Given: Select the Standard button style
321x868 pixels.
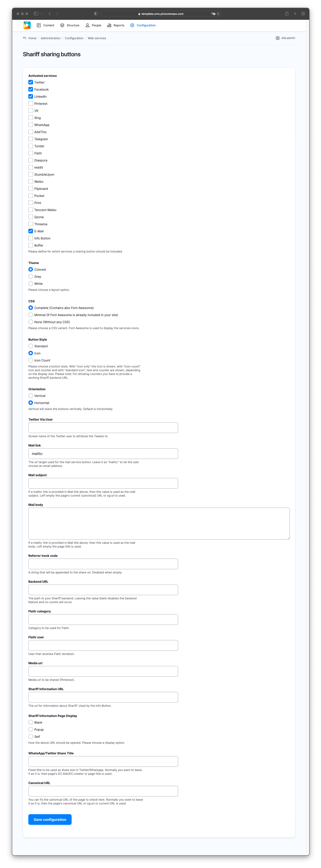Looking at the screenshot, I should (31, 346).
